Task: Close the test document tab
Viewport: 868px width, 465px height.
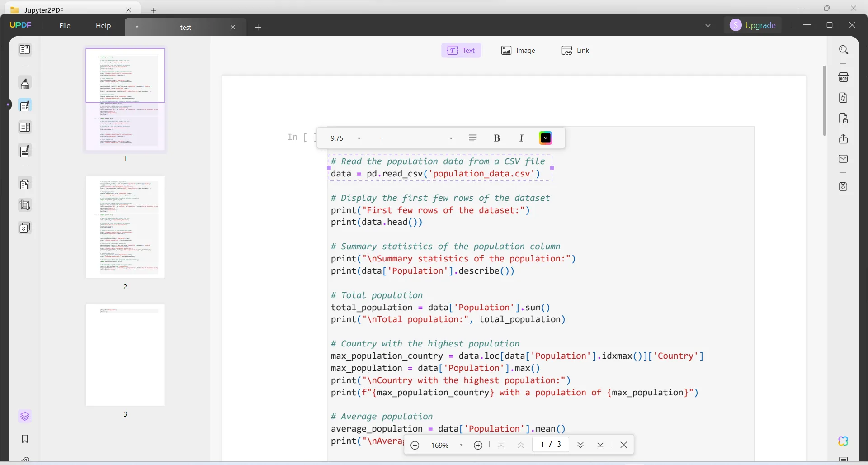Action: tap(233, 27)
